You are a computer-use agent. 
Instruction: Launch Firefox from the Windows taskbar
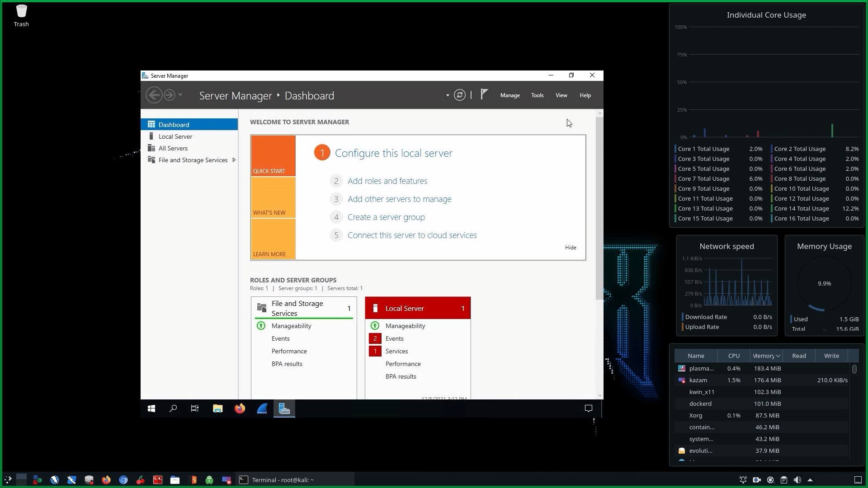(x=240, y=408)
